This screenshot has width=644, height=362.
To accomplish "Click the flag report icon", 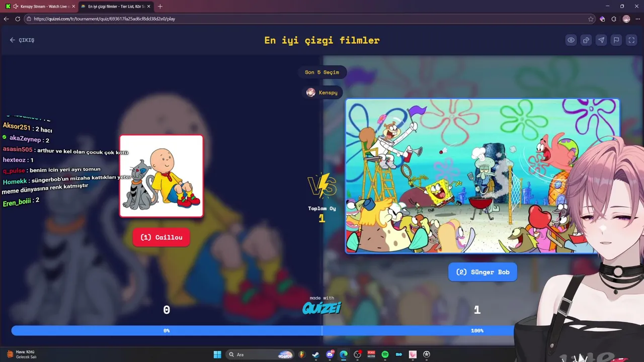I will pyautogui.click(x=616, y=40).
